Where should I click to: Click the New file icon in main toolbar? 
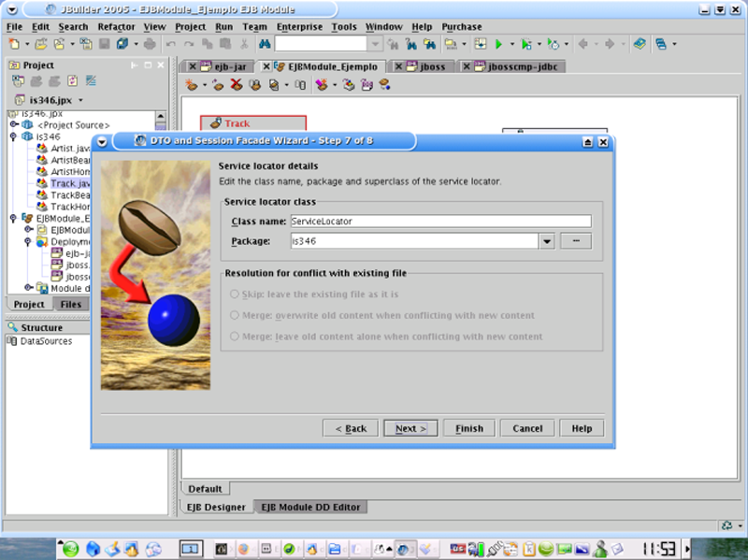[x=14, y=44]
